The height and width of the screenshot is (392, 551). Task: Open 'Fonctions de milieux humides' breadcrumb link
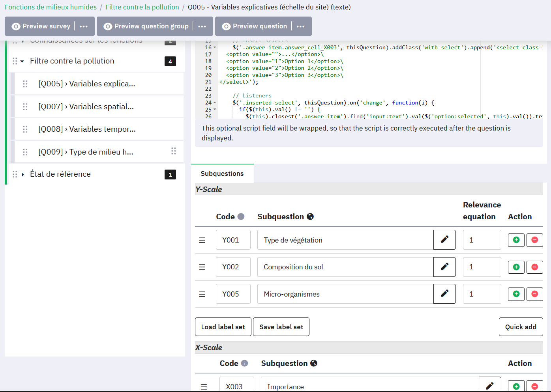51,7
